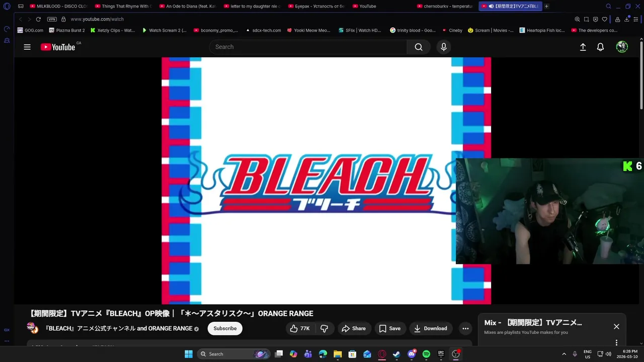The height and width of the screenshot is (362, 644).
Task: Open the taskbar volume speaker icon
Action: (608, 354)
